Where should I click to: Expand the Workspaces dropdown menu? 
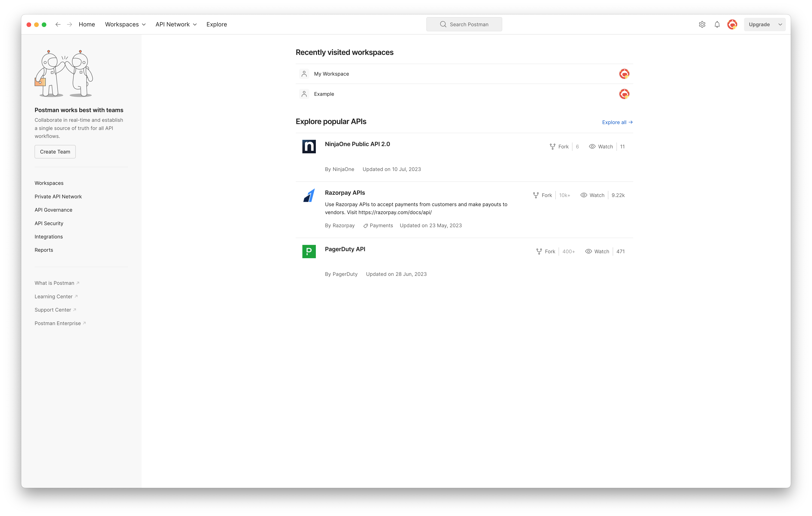[x=125, y=24]
